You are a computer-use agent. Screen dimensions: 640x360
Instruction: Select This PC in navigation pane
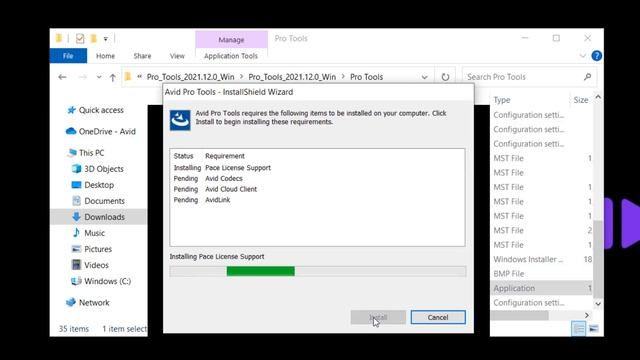[x=86, y=153]
